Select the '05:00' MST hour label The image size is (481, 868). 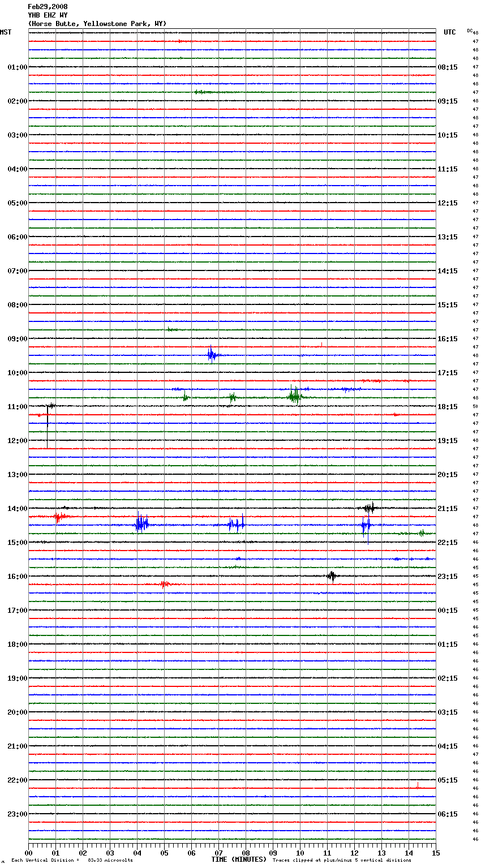(18, 203)
